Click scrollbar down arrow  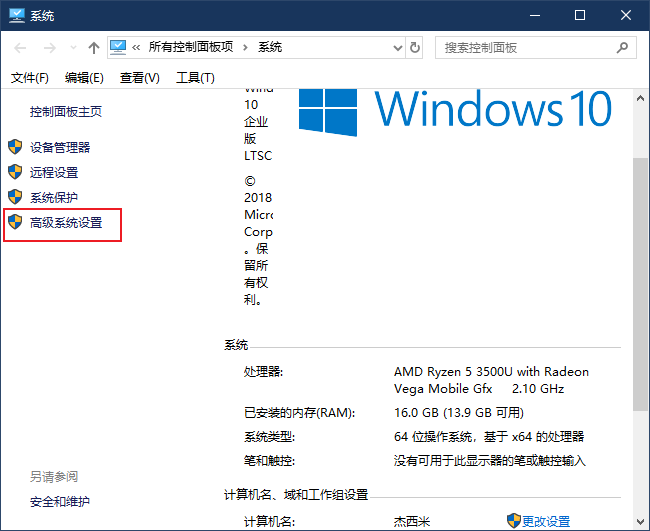pos(640,521)
